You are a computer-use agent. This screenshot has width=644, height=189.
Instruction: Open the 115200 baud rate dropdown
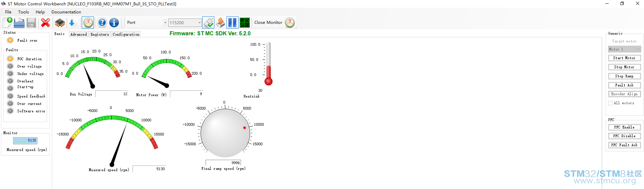coord(199,23)
